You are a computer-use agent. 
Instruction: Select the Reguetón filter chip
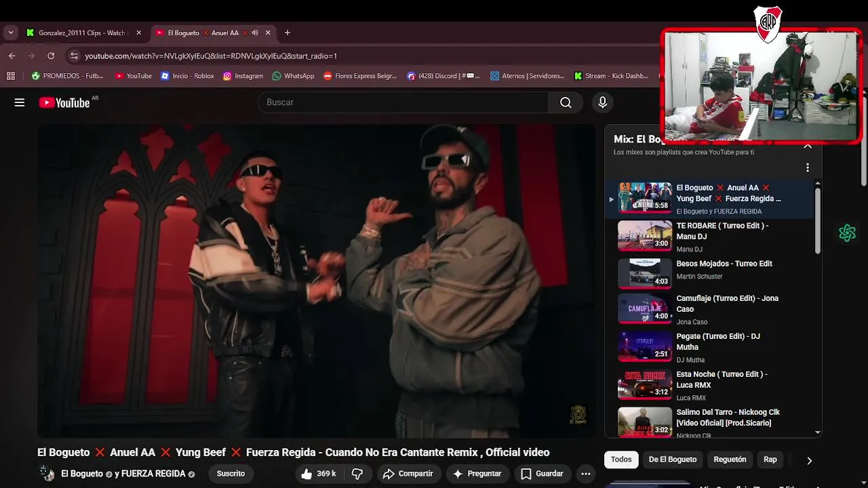tap(730, 460)
